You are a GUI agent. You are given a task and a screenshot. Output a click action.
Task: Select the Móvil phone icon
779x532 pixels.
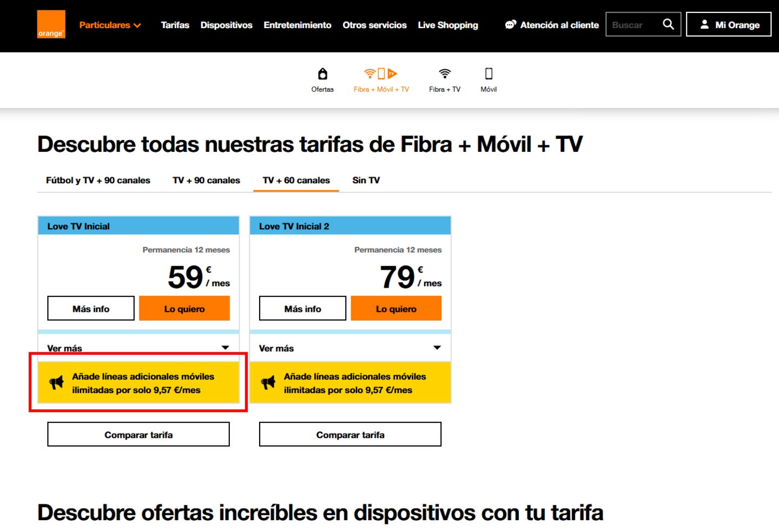coord(488,74)
